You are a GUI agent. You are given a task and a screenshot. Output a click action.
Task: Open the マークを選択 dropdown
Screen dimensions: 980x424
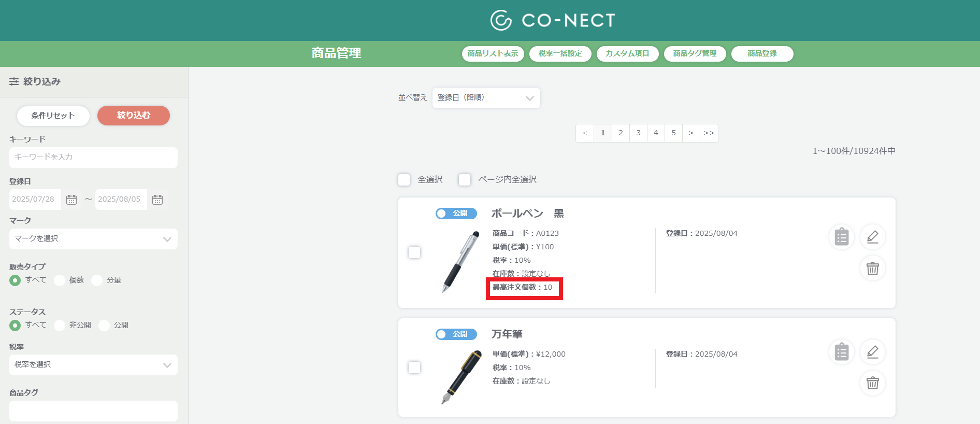(93, 239)
